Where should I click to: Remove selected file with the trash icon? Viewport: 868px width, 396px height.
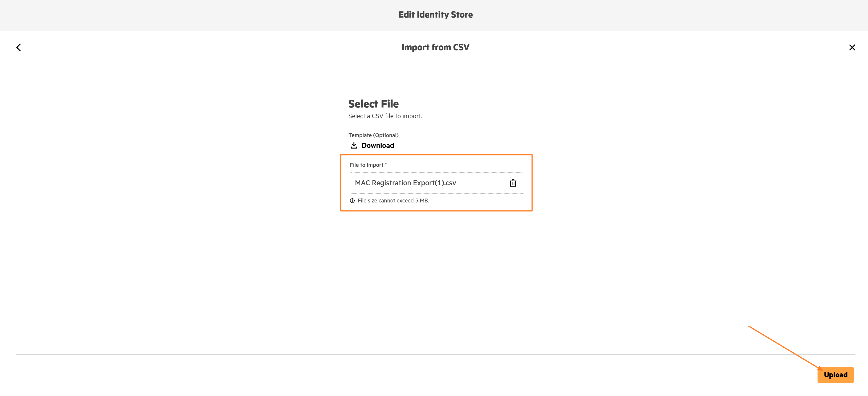[512, 183]
